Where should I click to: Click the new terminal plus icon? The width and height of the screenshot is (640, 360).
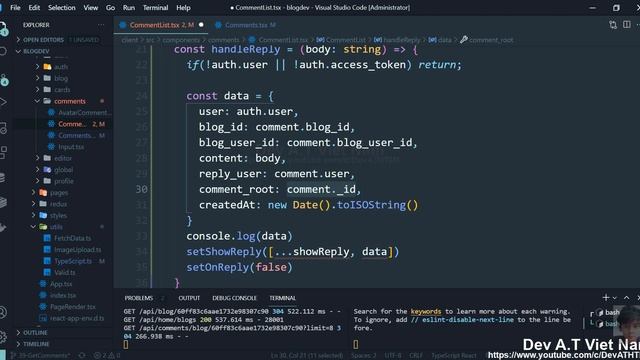pyautogui.click(x=606, y=298)
